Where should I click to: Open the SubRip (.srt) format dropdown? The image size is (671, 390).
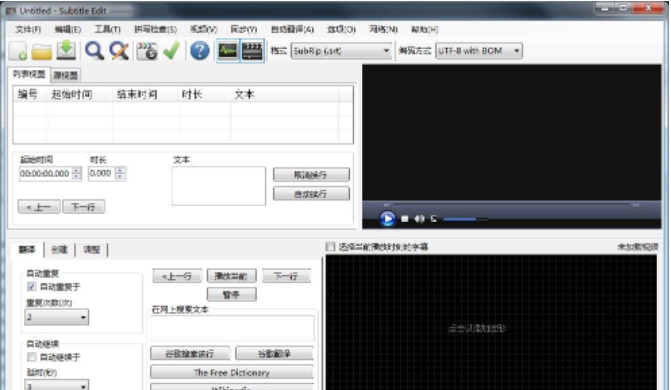tap(341, 51)
